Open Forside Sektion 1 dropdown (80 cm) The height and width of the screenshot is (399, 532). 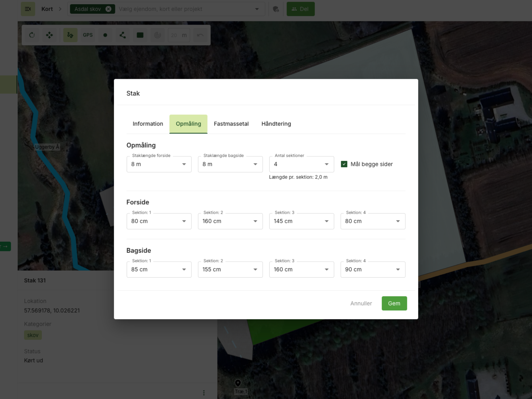pyautogui.click(x=159, y=221)
